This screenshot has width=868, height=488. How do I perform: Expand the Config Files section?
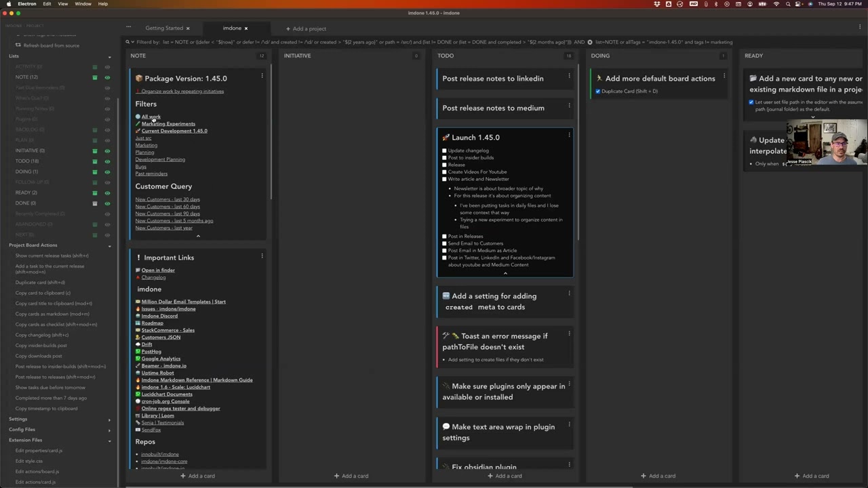109,430
